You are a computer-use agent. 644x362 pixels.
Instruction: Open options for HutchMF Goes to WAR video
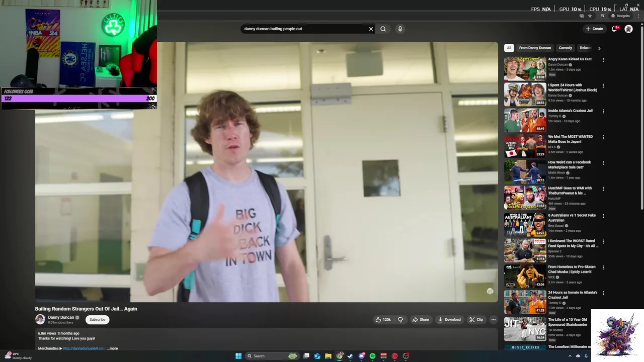coord(603,189)
